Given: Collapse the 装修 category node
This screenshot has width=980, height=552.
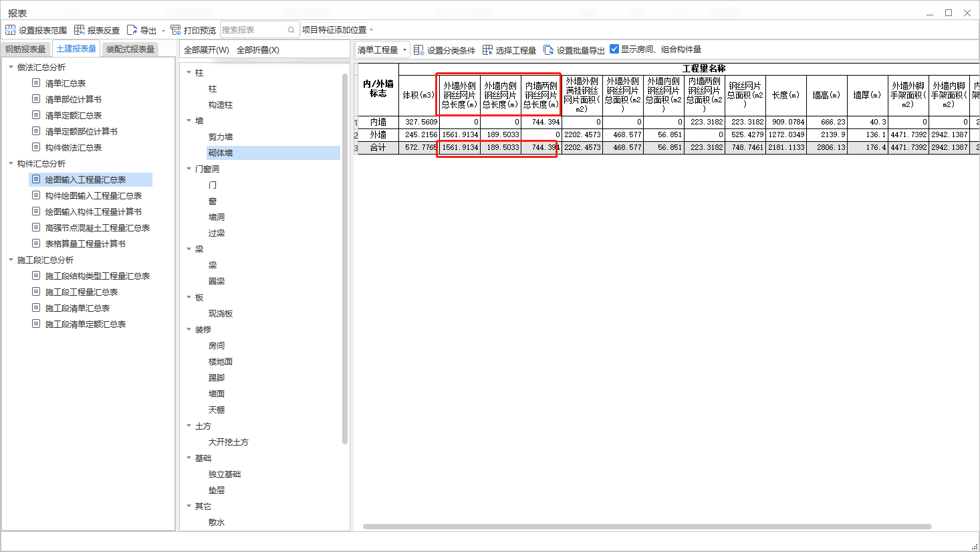Looking at the screenshot, I should [189, 329].
